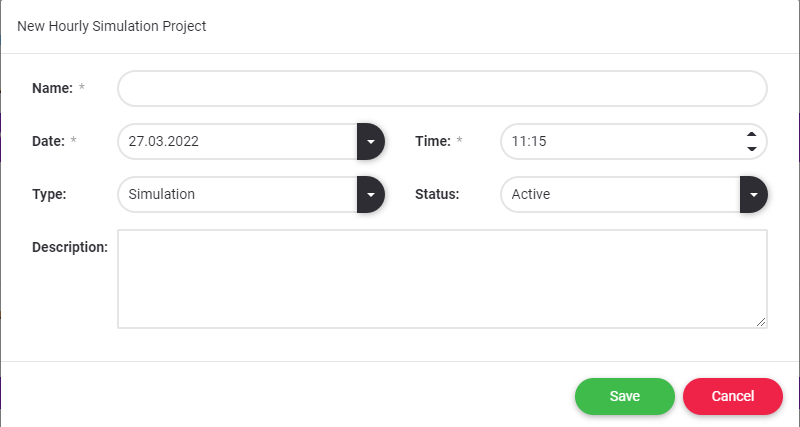Click the Time field showing 11:15
Viewport: 800px width, 427px height.
(620, 142)
